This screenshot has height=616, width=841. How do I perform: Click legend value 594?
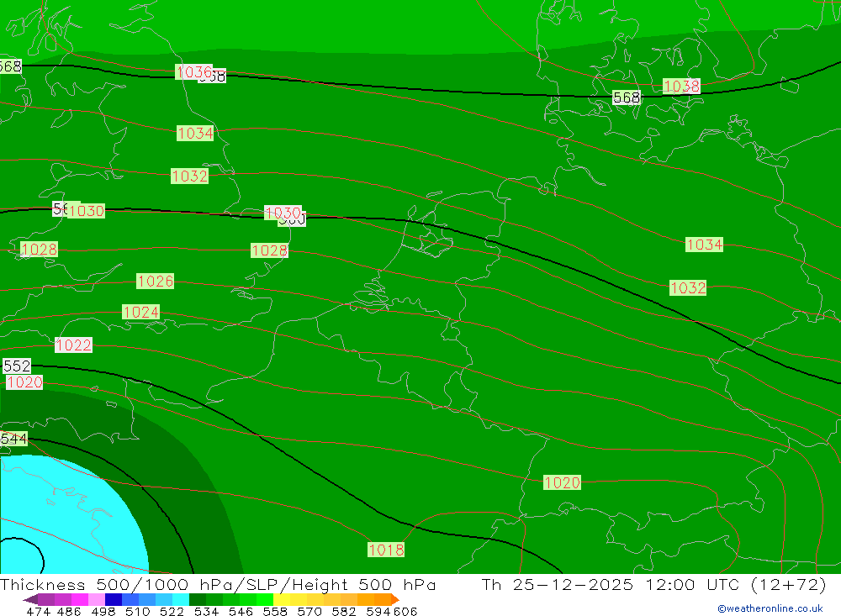[x=378, y=611]
